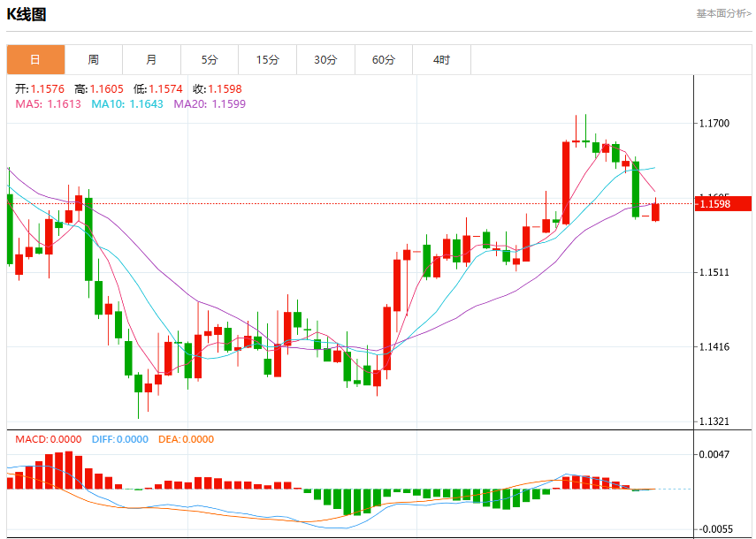Click the MA5 indicator label

point(49,104)
